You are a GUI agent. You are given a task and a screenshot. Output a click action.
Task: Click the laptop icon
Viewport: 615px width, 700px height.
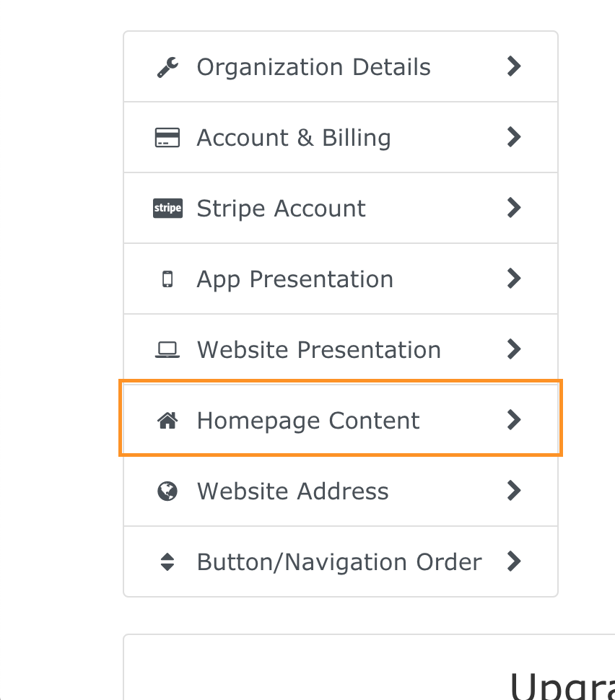click(167, 350)
